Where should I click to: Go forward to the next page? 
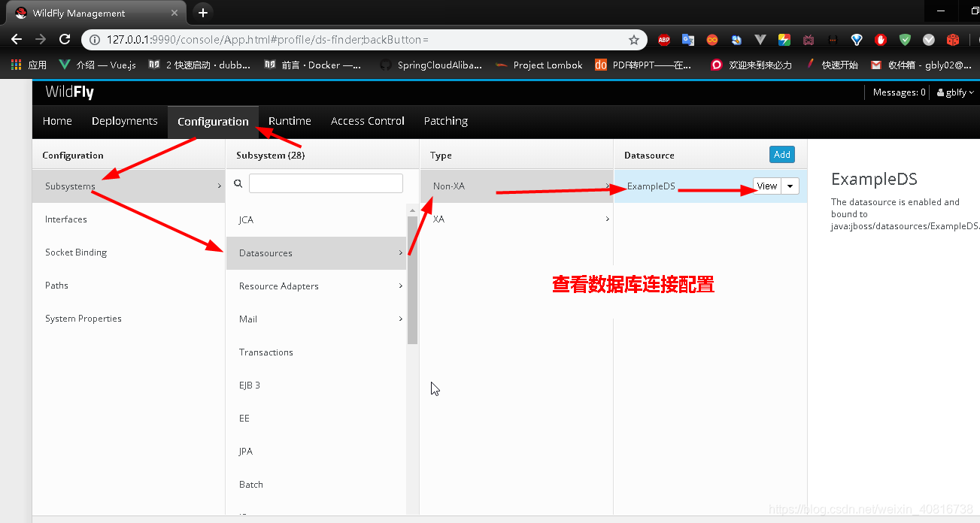click(41, 39)
